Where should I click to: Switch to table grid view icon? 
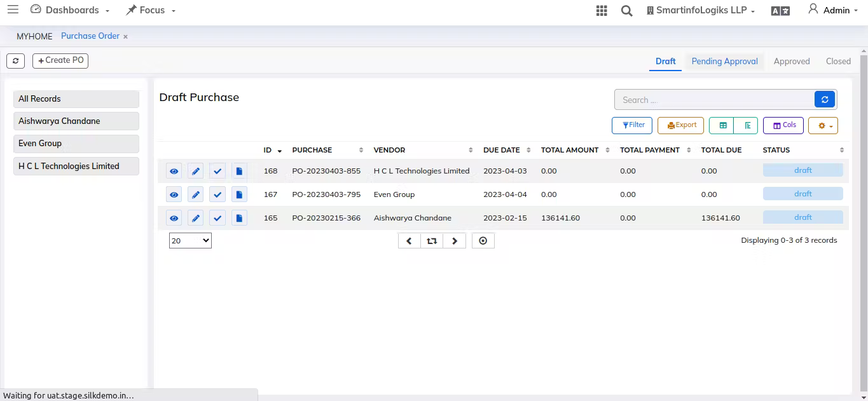[722, 125]
